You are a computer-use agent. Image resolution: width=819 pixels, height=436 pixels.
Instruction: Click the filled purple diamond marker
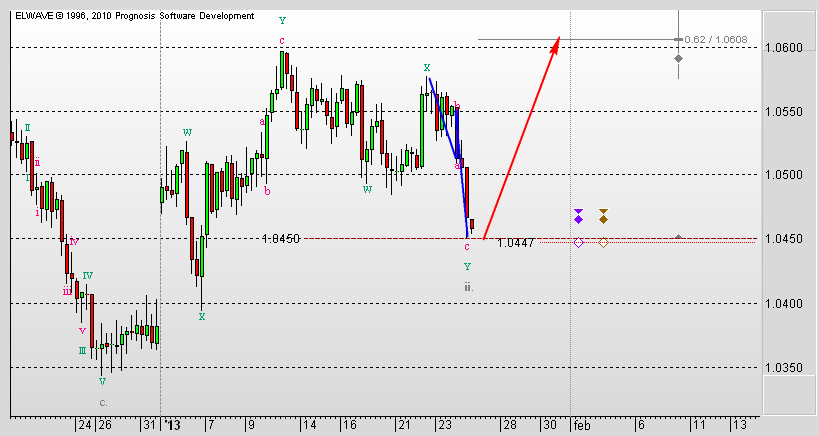(x=578, y=219)
